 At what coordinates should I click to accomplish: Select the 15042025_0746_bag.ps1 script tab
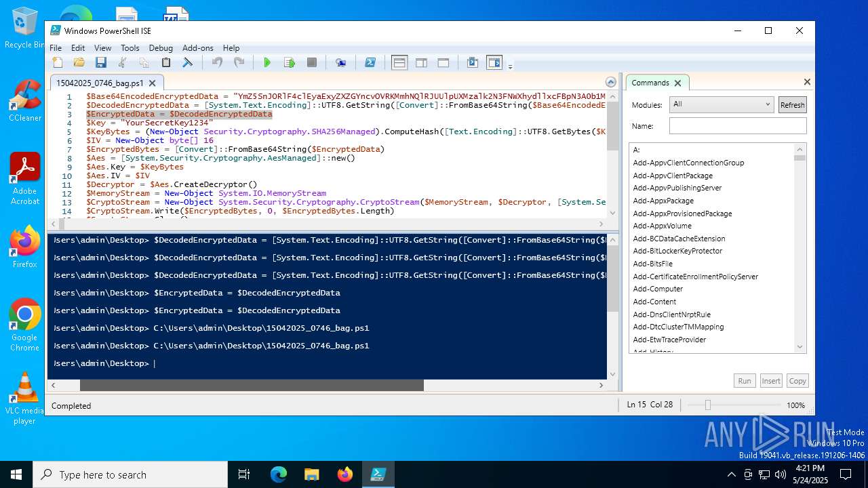coord(100,83)
